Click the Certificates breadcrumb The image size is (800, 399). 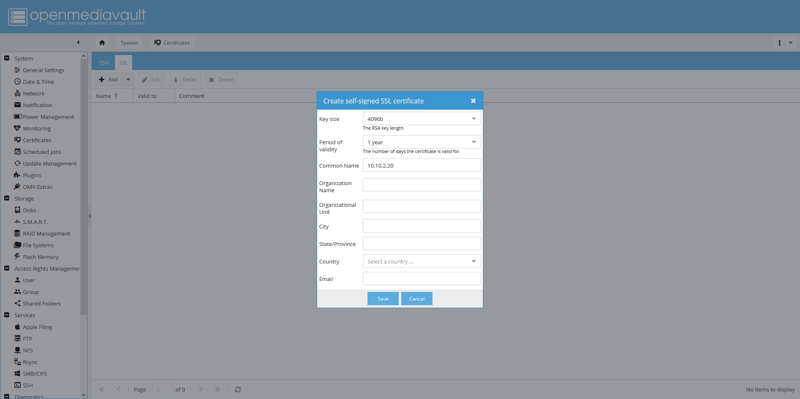click(172, 43)
